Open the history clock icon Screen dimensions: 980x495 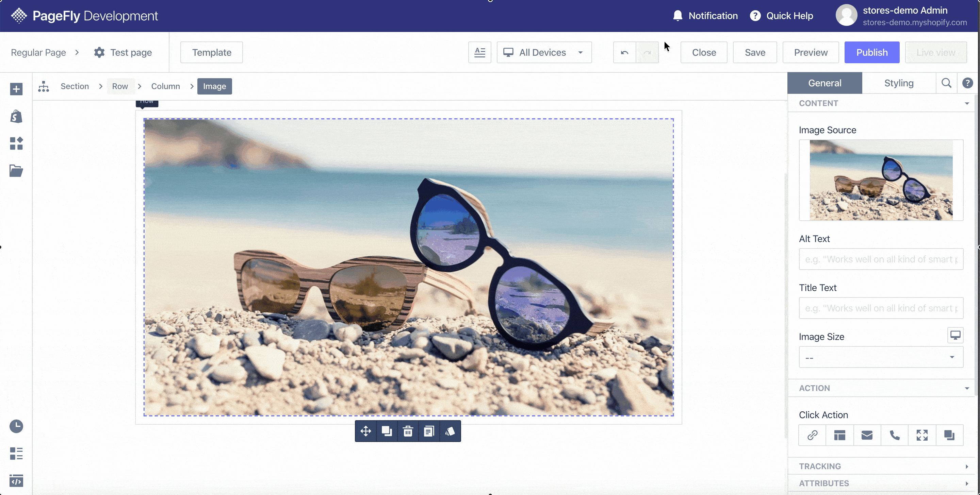(16, 426)
